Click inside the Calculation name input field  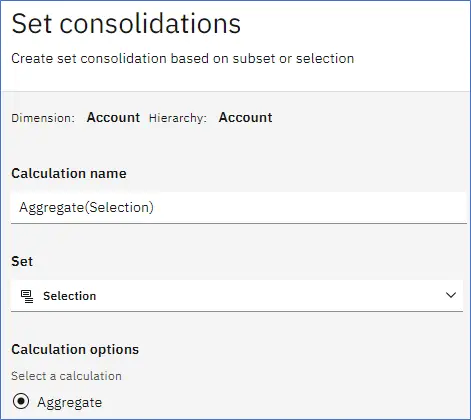tap(239, 207)
